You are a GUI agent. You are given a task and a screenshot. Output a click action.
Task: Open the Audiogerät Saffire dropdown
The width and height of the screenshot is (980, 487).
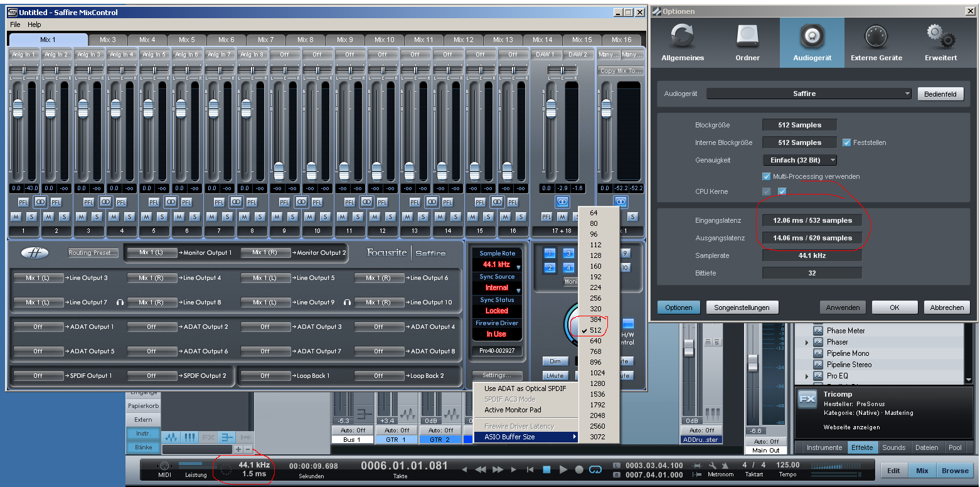(x=809, y=94)
